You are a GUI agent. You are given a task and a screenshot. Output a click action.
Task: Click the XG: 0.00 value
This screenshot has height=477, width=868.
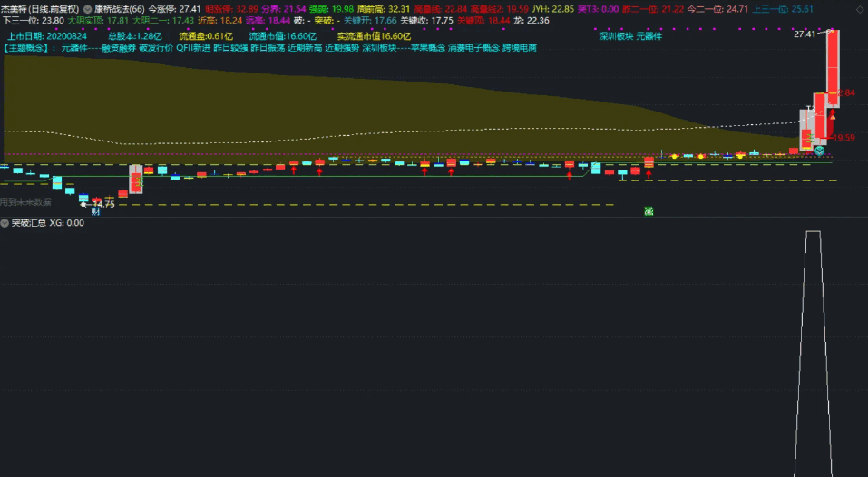click(67, 223)
